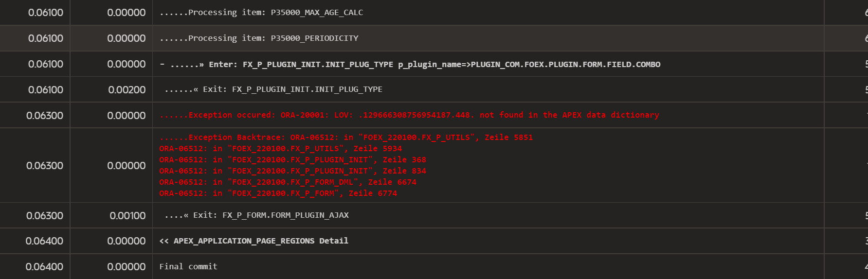868x279 pixels.
Task: Select the Exception Backtrace first line
Action: [x=346, y=138]
